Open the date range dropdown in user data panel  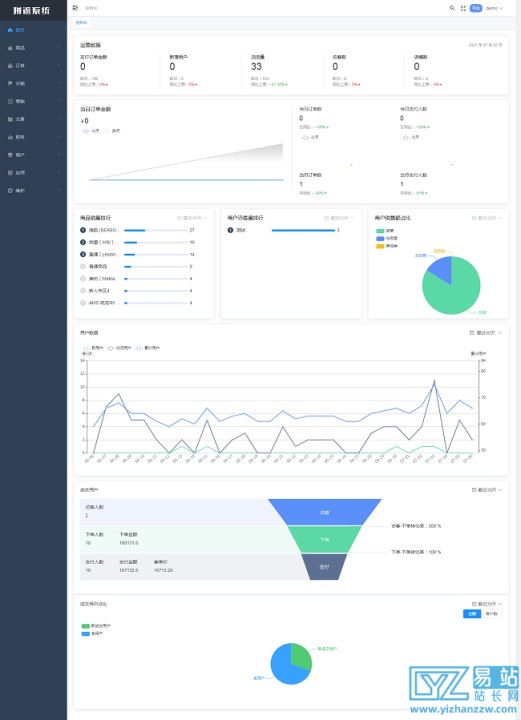(486, 333)
